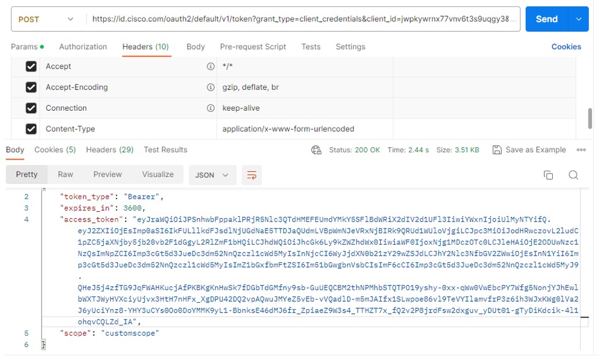Click the Content-Type value application/x-www-form-urlencoded

288,129
